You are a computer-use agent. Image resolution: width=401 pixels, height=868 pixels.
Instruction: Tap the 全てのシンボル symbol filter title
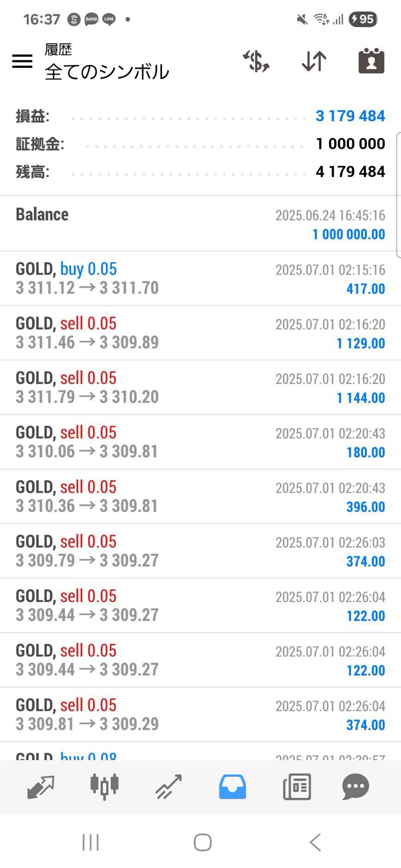(x=107, y=72)
